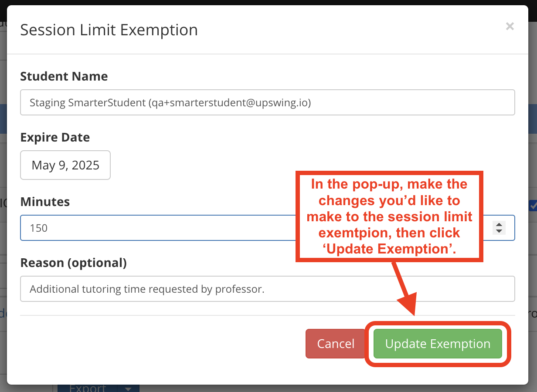This screenshot has width=537, height=392.
Task: Click the Student Name label
Action: (64, 76)
